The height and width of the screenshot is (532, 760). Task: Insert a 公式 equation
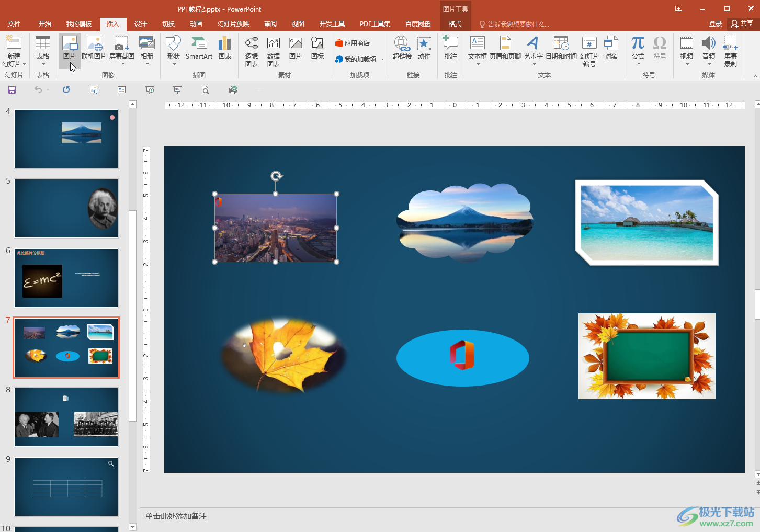pyautogui.click(x=638, y=51)
